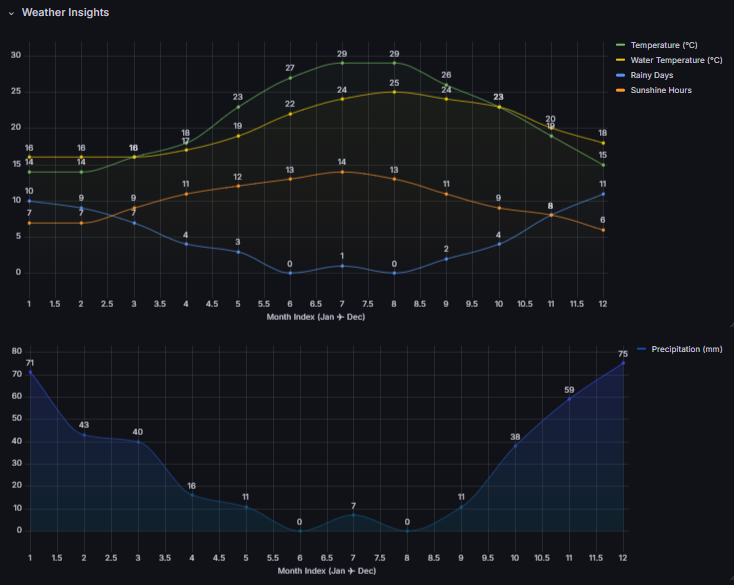Image resolution: width=734 pixels, height=585 pixels.
Task: Select the Precipitation (mm) legend label
Action: point(686,349)
